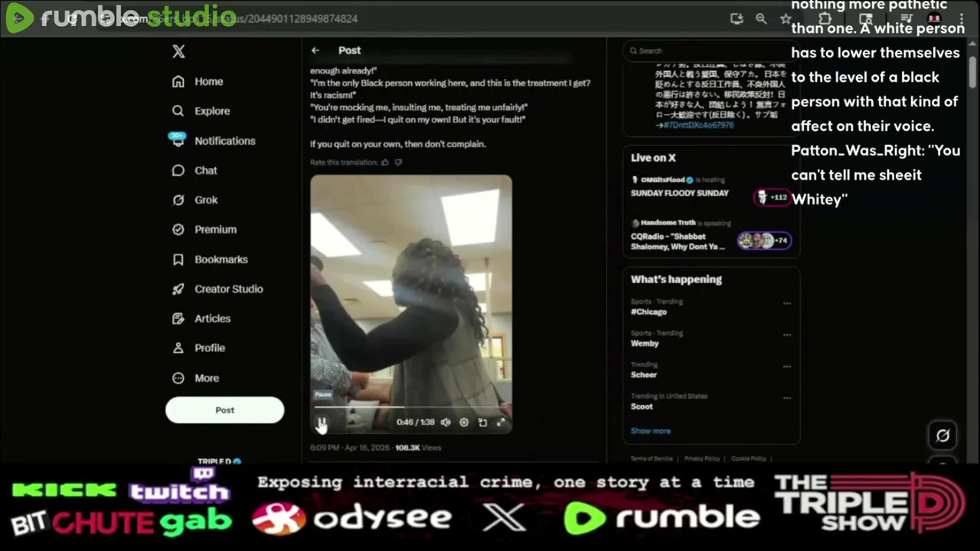This screenshot has width=980, height=551.
Task: Toggle picture-in-picture on the video
Action: 482,422
